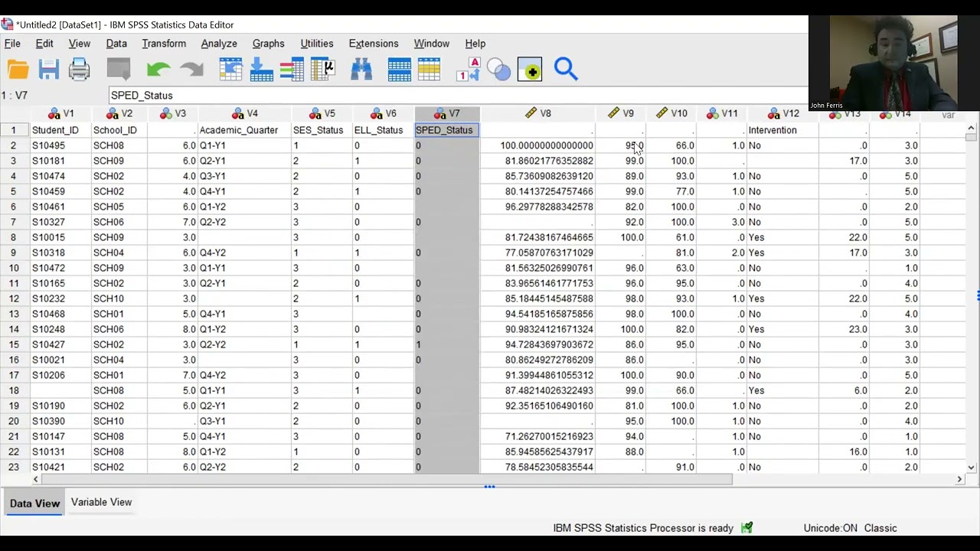Select the SCH10 cell in row 12
Viewport: 980px width, 551px height.
click(119, 298)
